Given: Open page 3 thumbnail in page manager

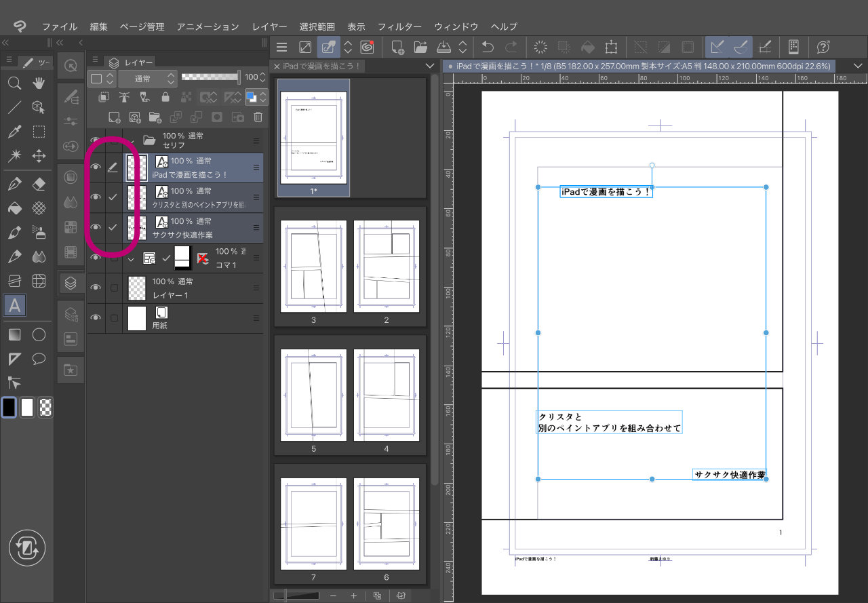Looking at the screenshot, I should tap(313, 266).
